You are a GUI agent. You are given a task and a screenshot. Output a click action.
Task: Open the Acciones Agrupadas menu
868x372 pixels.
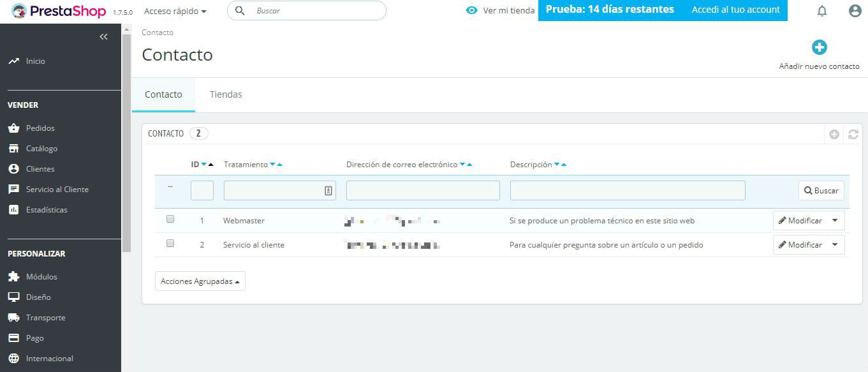tap(200, 281)
